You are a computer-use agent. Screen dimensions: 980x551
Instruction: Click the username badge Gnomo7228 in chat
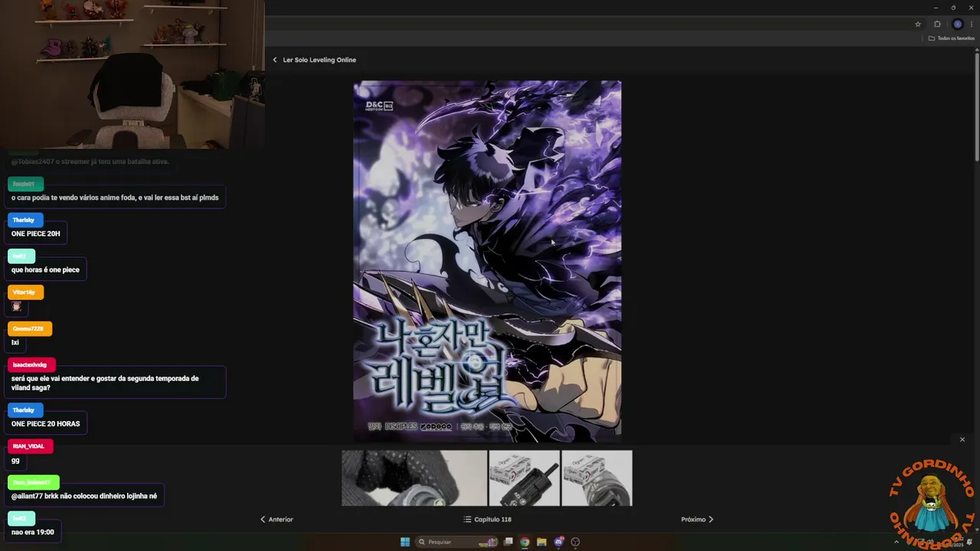point(28,328)
